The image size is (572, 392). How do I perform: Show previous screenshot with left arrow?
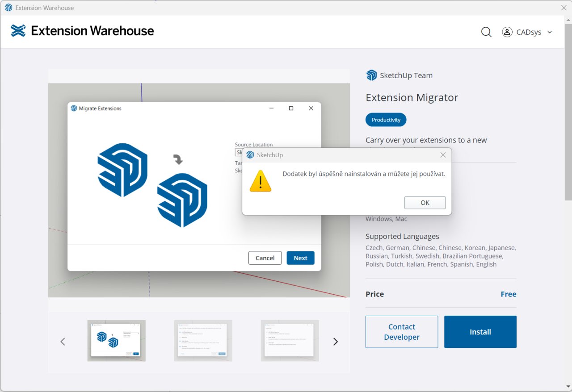[63, 342]
